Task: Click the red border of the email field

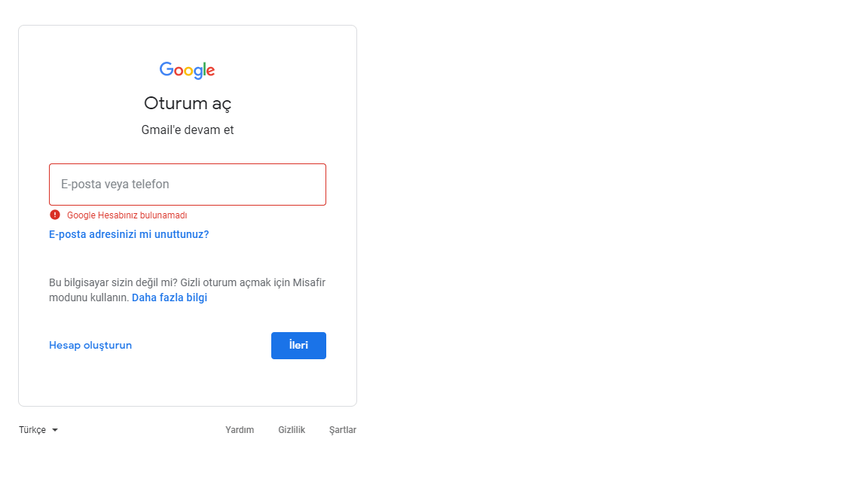Action: click(x=188, y=164)
